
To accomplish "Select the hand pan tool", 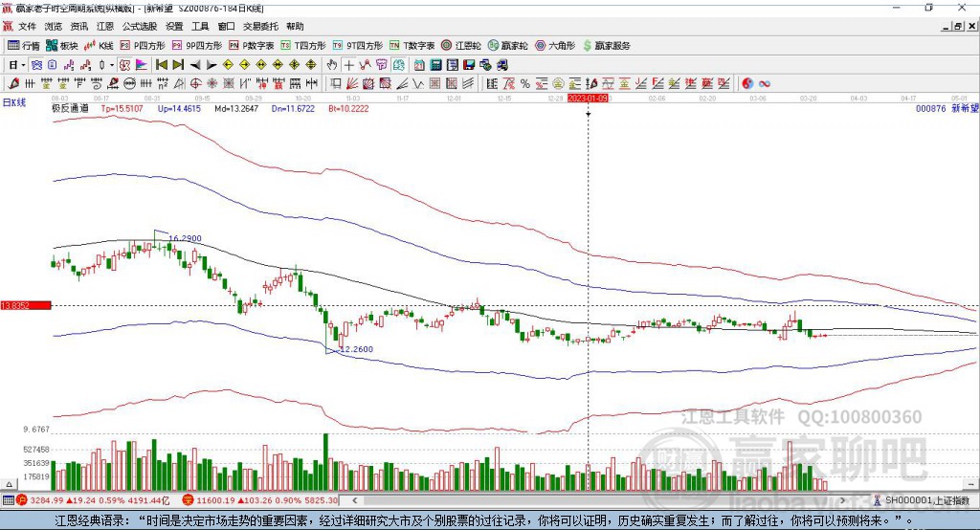I will point(332,65).
